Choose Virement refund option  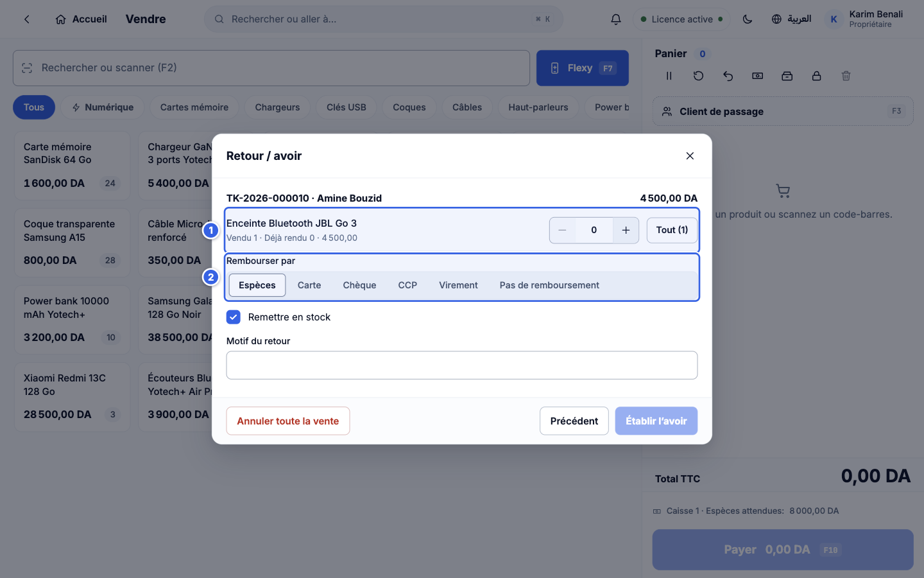click(458, 285)
